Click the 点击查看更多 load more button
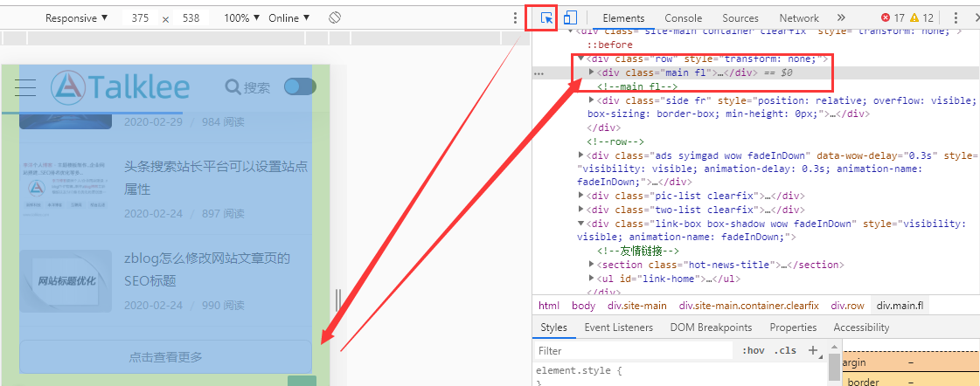980x386 pixels. point(165,356)
